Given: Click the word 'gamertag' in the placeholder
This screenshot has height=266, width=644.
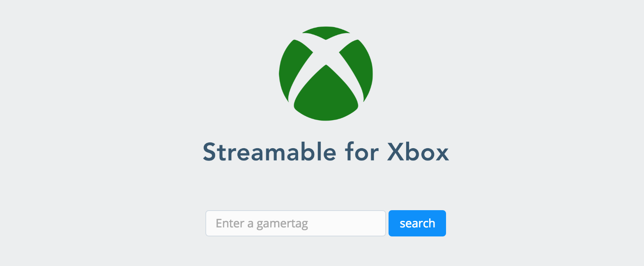Looking at the screenshot, I should 282,225.
